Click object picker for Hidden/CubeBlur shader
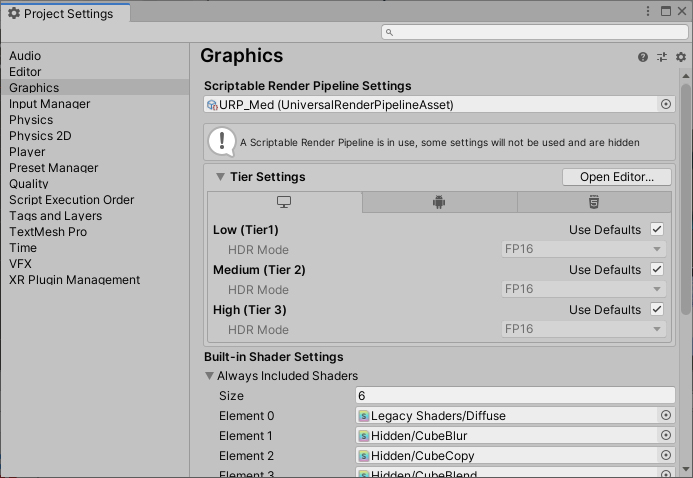Screen dimensions: 693x478 point(666,436)
